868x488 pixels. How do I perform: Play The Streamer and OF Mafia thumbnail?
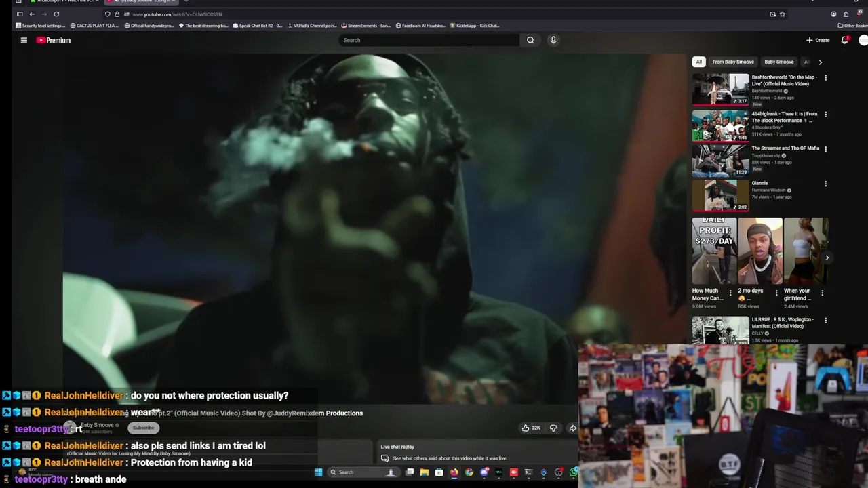[x=720, y=161]
